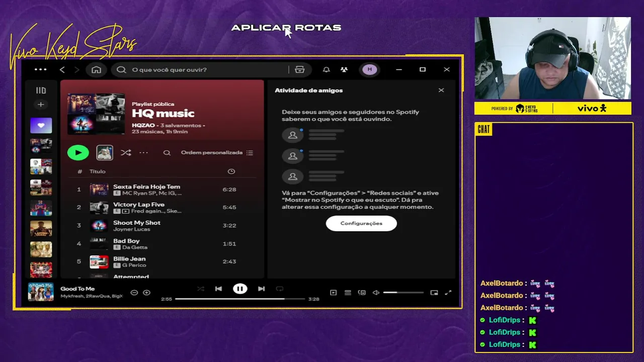Click the HQ music playlist cover art

(x=96, y=114)
